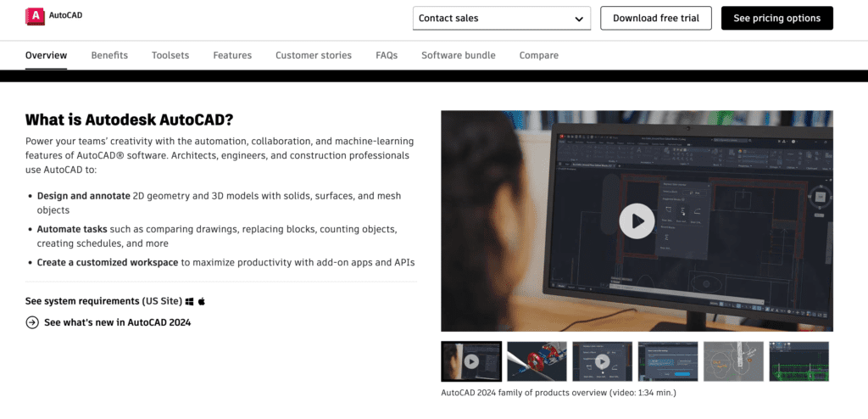
Task: Select the first video thumbnail with woman at monitor
Action: point(471,361)
